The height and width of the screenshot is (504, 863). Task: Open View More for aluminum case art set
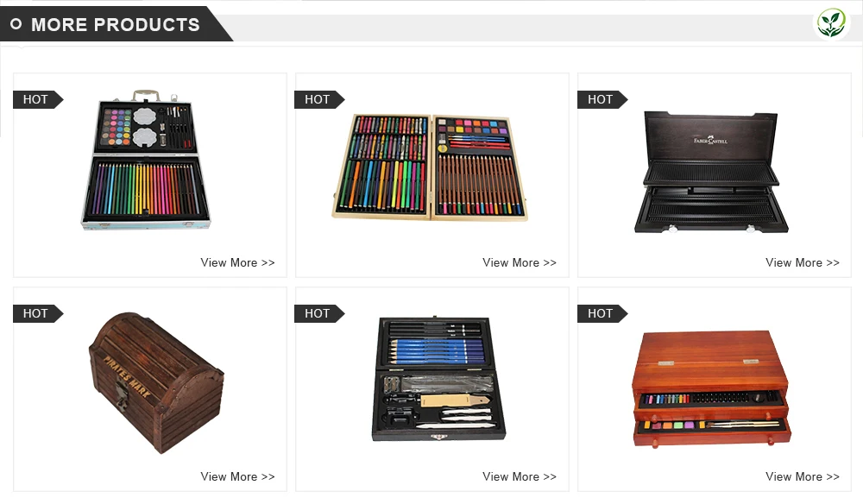pos(237,263)
